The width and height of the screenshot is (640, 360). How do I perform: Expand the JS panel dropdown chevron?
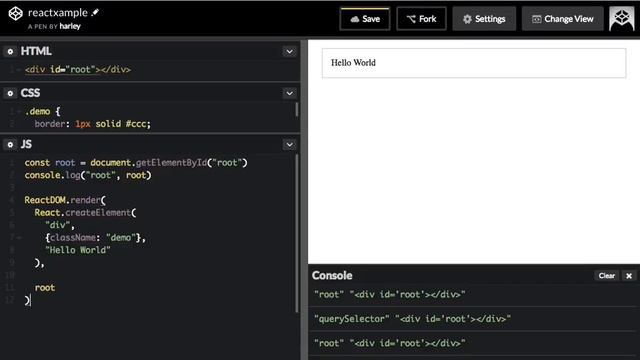point(289,144)
